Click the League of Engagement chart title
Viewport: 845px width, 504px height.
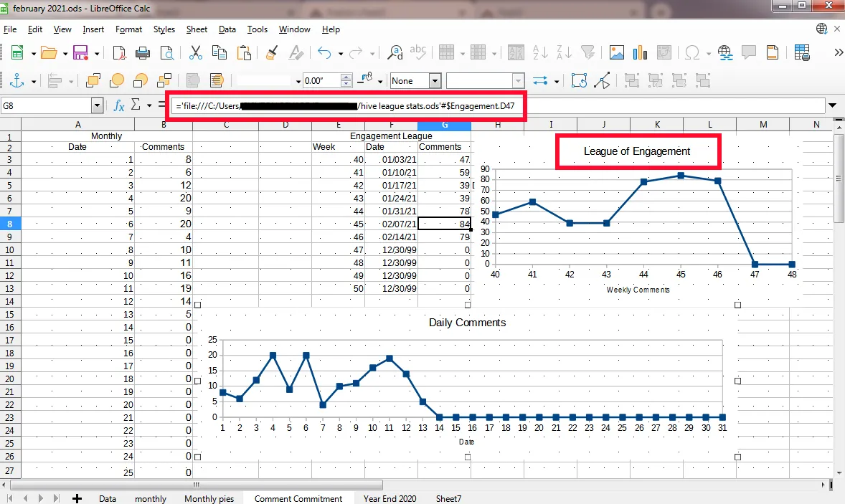coord(636,151)
